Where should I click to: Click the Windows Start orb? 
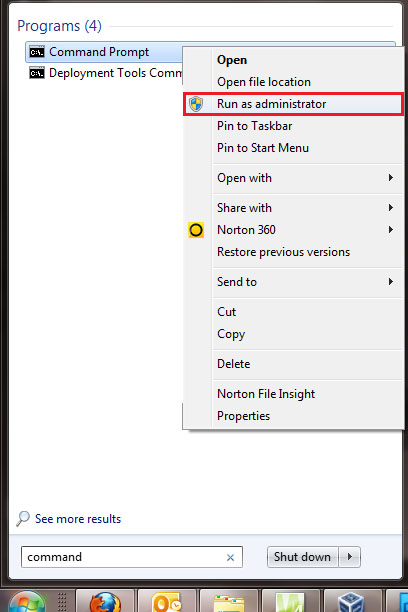[x=27, y=601]
